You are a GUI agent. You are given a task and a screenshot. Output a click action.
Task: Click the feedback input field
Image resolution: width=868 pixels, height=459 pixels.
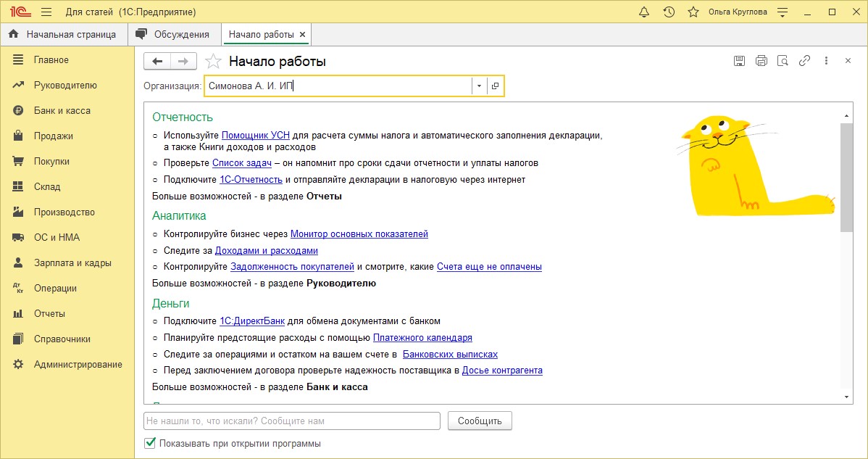click(x=292, y=421)
